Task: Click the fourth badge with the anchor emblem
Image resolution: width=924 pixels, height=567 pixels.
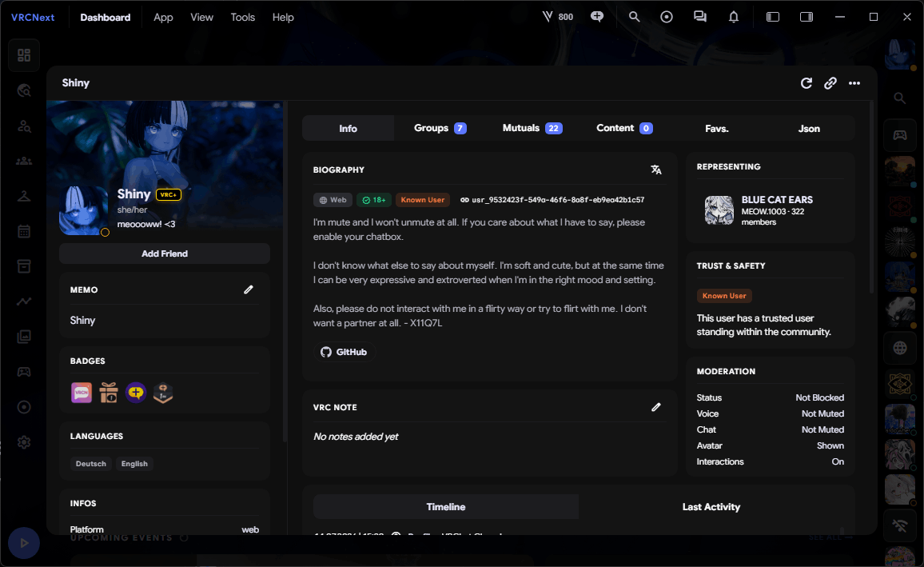Action: pyautogui.click(x=163, y=393)
